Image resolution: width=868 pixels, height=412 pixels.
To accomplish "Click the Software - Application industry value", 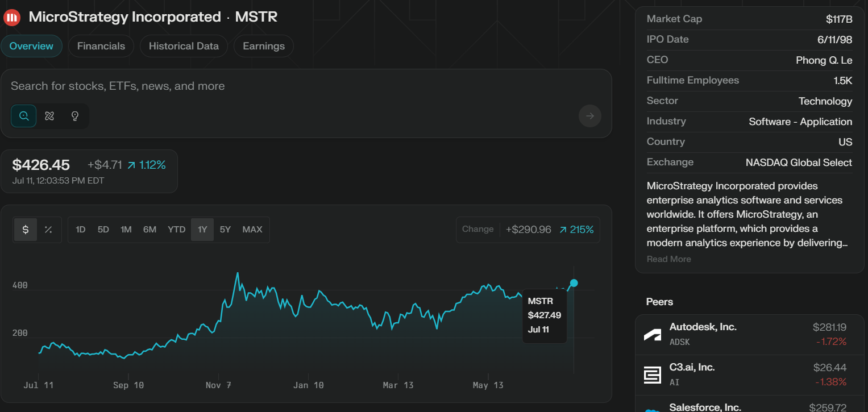I will (800, 122).
